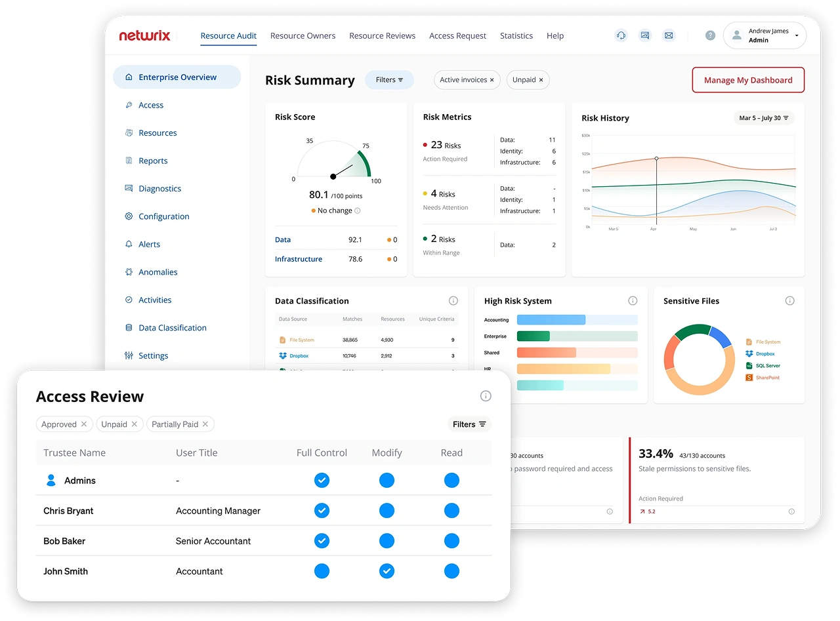Open the headset support icon in header
Viewport: 840px width, 621px height.
coord(621,35)
